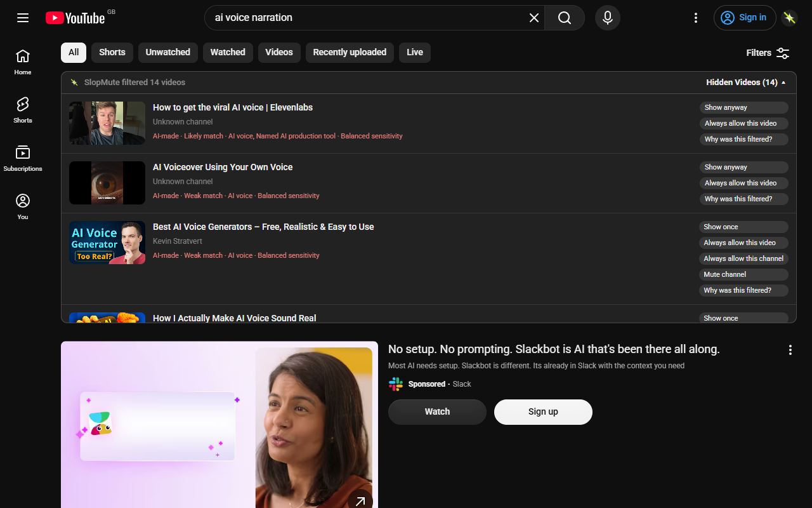812x508 pixels.
Task: Open the AI Voiceover eye thumbnail
Action: point(107,183)
